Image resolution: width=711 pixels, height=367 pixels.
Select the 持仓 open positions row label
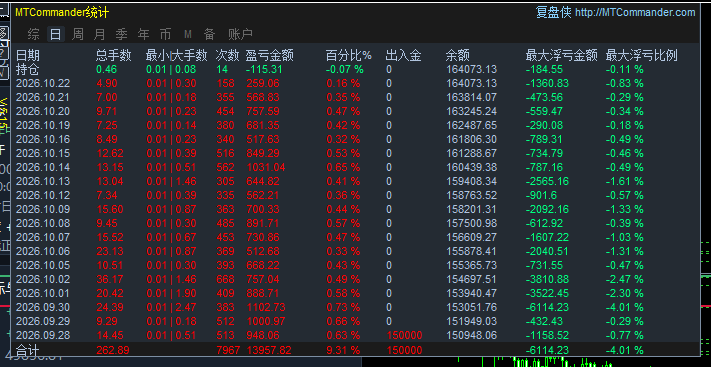coord(28,69)
